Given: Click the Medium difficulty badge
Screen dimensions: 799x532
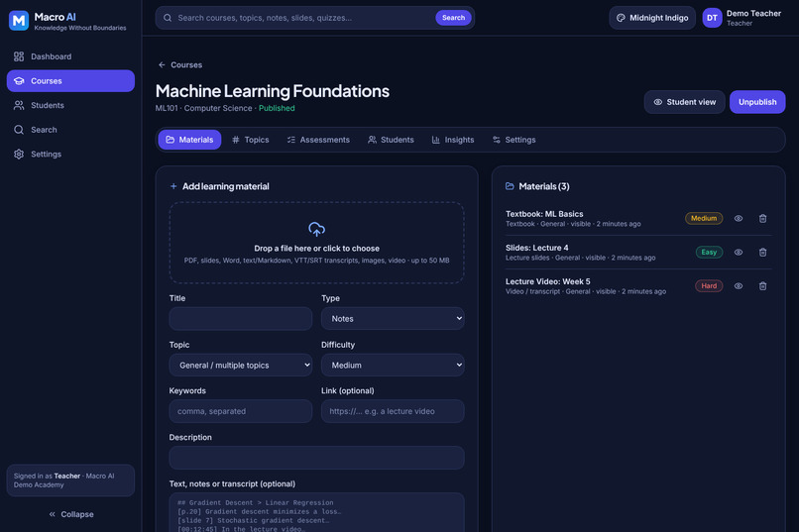Looking at the screenshot, I should pyautogui.click(x=704, y=218).
